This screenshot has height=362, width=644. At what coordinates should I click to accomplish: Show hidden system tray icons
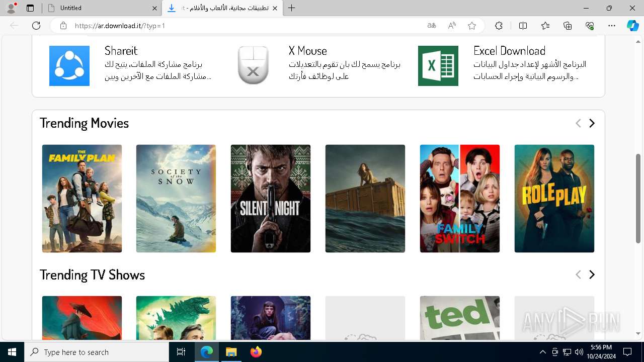coord(542,352)
